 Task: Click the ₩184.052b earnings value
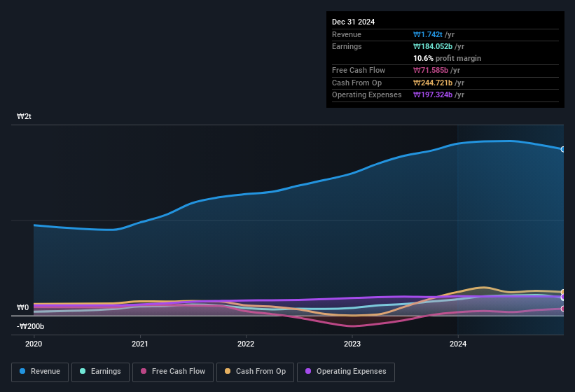tap(433, 46)
